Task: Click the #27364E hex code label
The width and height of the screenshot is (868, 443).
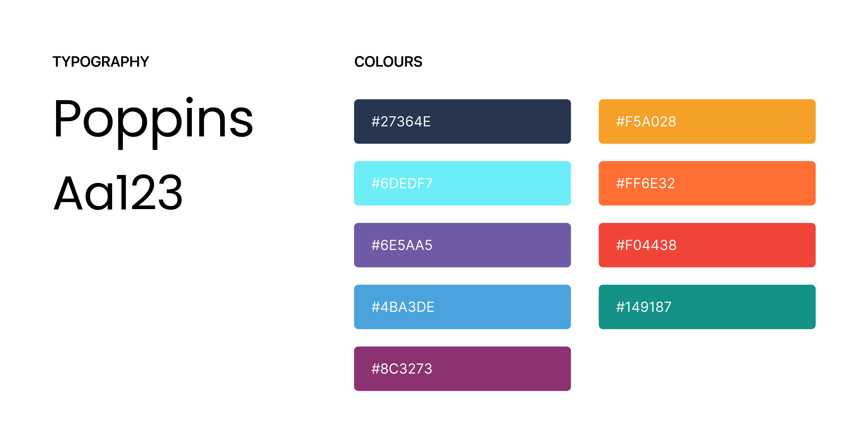Action: pos(401,121)
